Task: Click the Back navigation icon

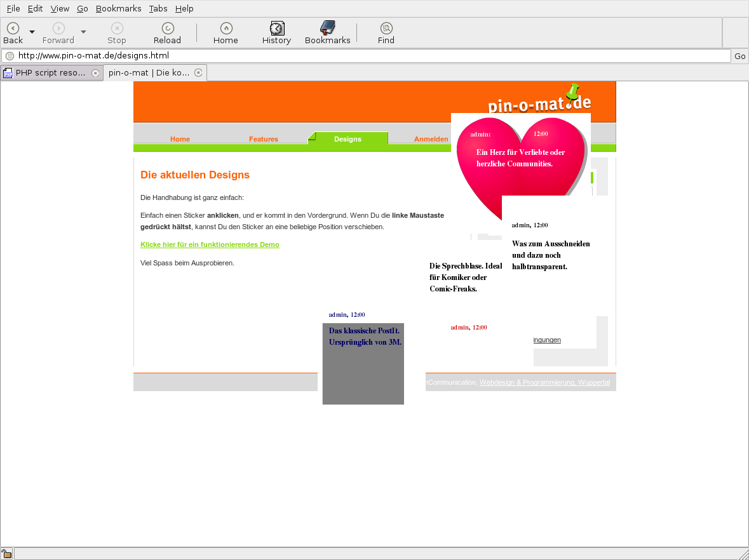Action: click(x=13, y=28)
